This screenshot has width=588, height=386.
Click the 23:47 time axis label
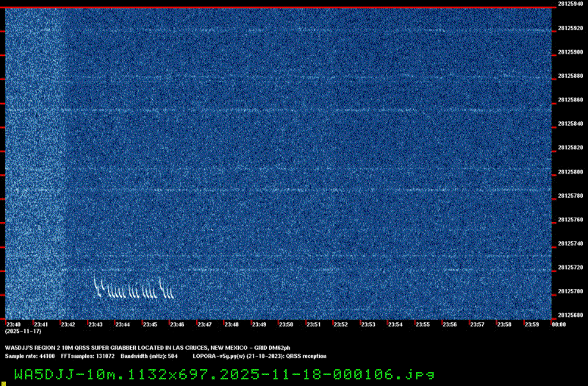tap(204, 324)
